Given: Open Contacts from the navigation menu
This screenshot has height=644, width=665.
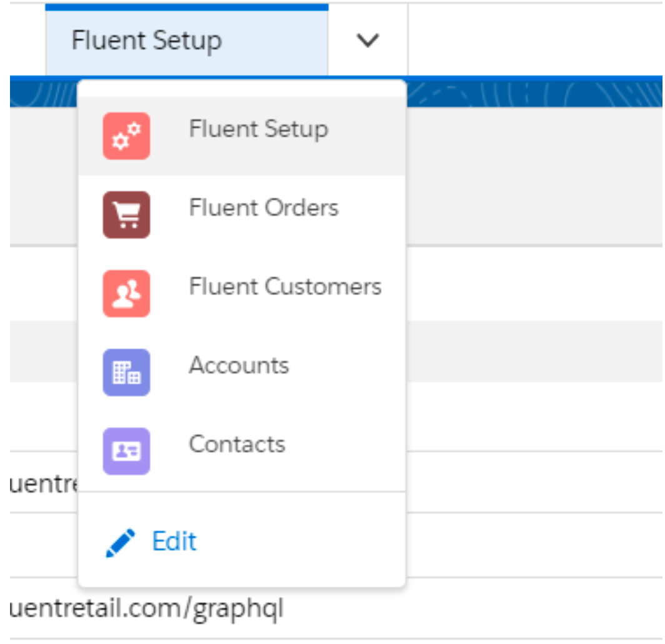Looking at the screenshot, I should (x=237, y=445).
